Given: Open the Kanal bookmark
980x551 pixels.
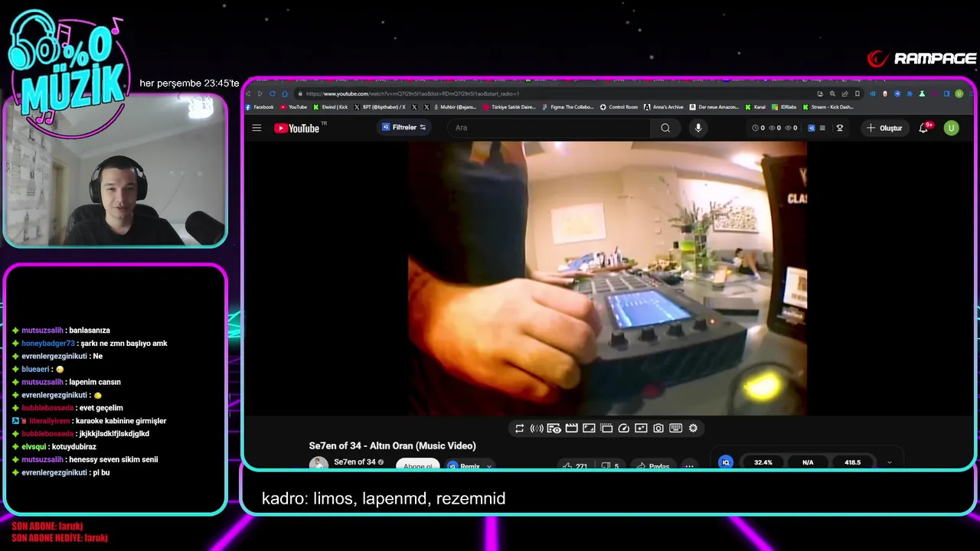Looking at the screenshot, I should click(x=756, y=107).
